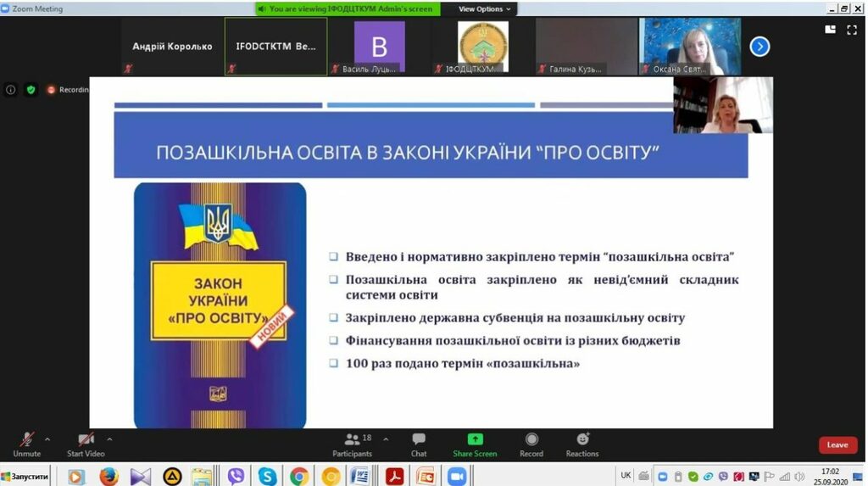The width and height of the screenshot is (868, 486).
Task: Open the Запустити start menu
Action: click(25, 477)
